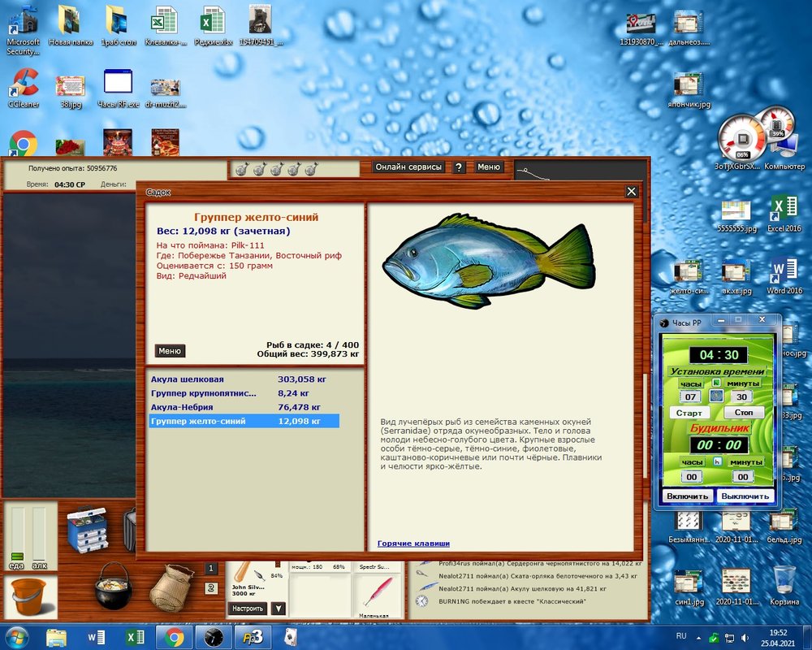Switch to tackle slot 2
The height and width of the screenshot is (650, 812).
pyautogui.click(x=211, y=587)
